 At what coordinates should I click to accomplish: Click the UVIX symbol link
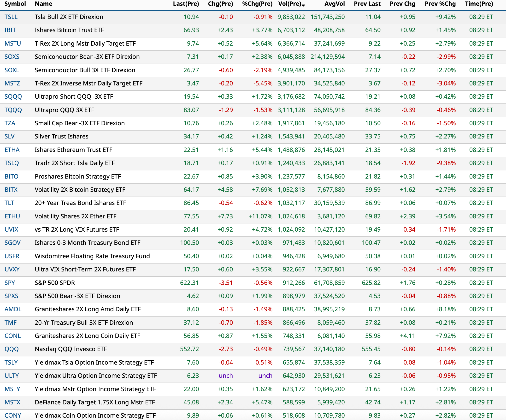11,229
